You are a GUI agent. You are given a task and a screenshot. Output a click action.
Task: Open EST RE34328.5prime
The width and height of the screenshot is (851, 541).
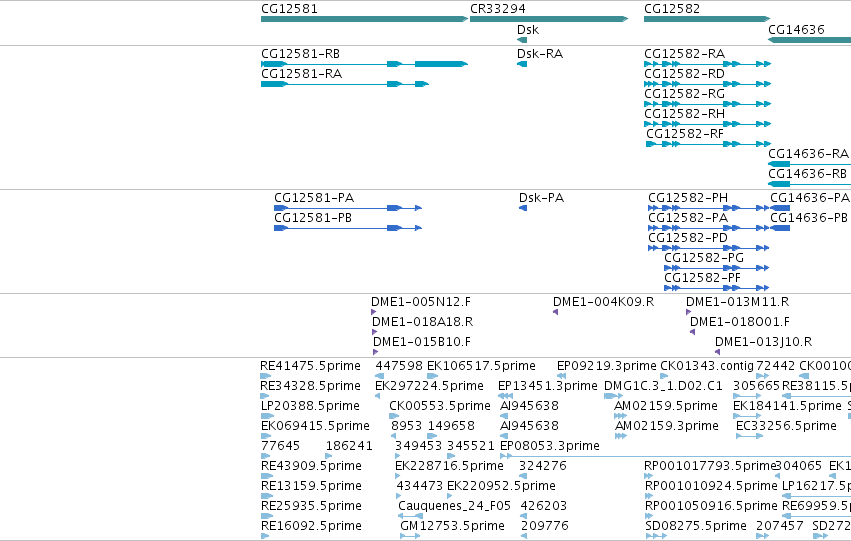(265, 396)
